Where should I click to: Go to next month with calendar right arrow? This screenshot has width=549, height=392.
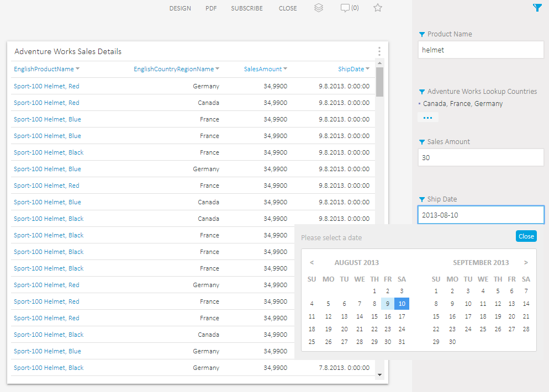[526, 262]
